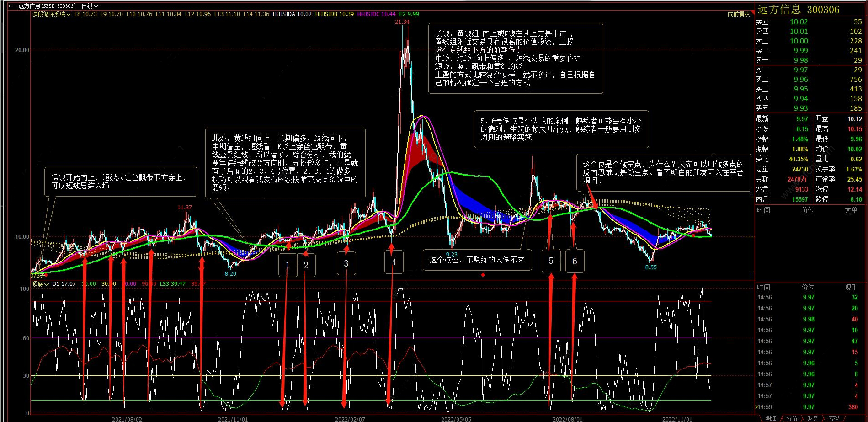
Task: Select the 14:59 trade row
Action: point(809,407)
